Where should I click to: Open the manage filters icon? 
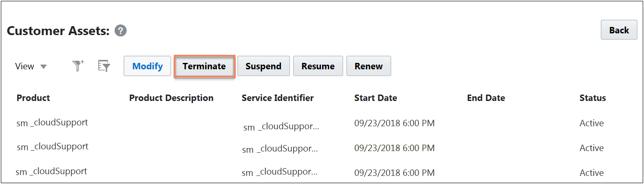click(x=104, y=66)
